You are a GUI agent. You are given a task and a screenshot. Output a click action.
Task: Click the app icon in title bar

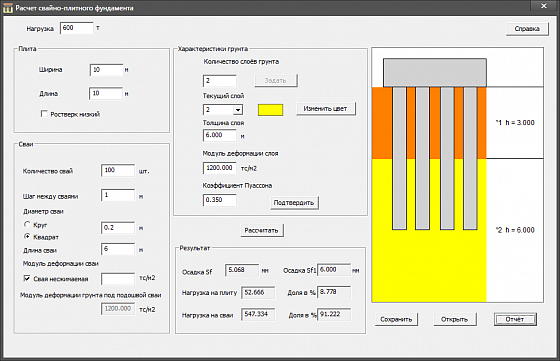8,8
